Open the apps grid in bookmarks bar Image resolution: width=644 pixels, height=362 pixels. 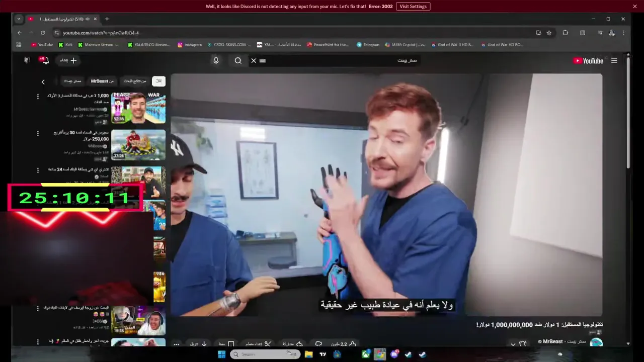[19, 45]
